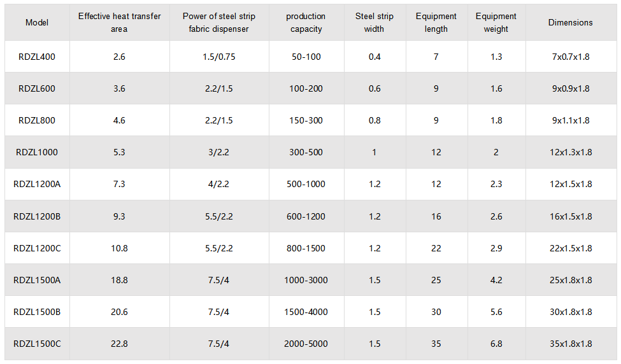
Task: Select the Effective heat transfer area header
Action: point(119,23)
